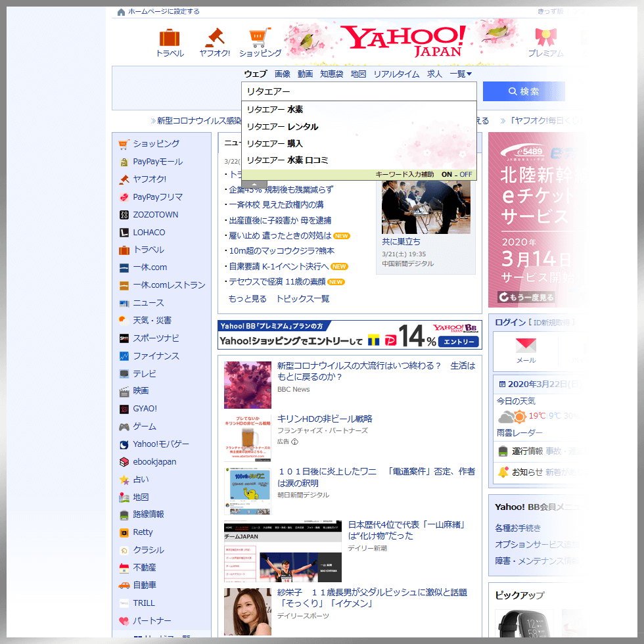The image size is (644, 644).
Task: Open headline 10m超のマッコウクジラ?熊本
Action: (282, 250)
